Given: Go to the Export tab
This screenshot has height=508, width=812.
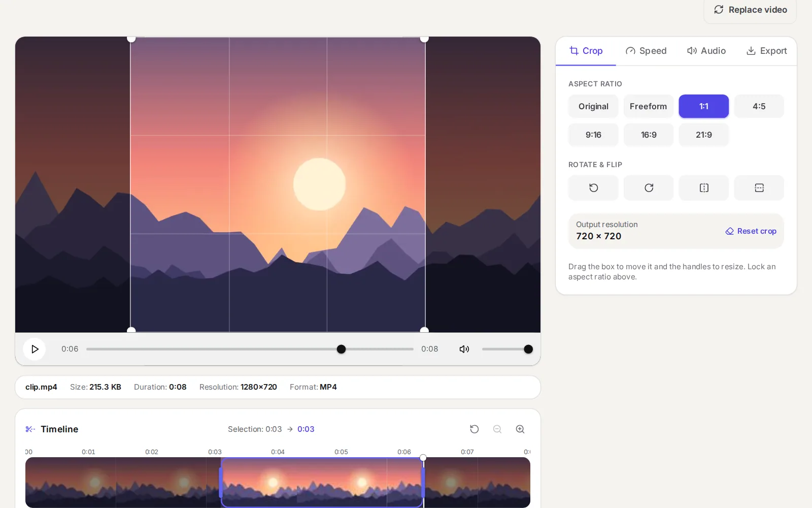Looking at the screenshot, I should 766,51.
